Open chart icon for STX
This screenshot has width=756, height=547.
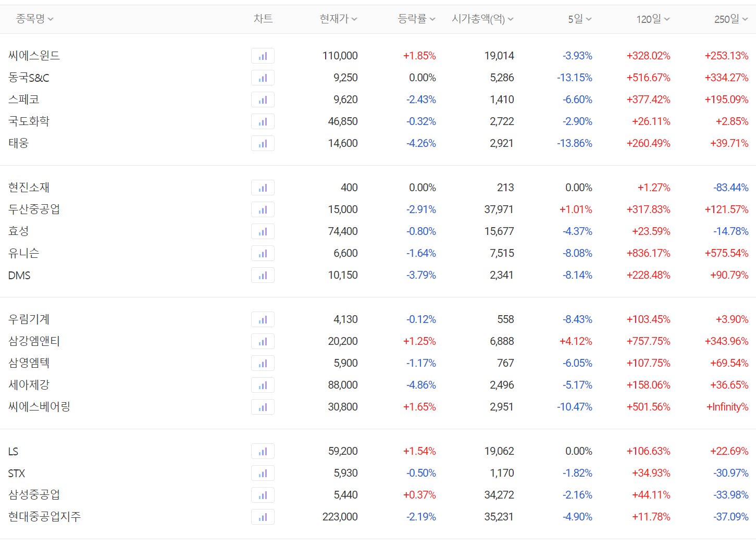263,473
